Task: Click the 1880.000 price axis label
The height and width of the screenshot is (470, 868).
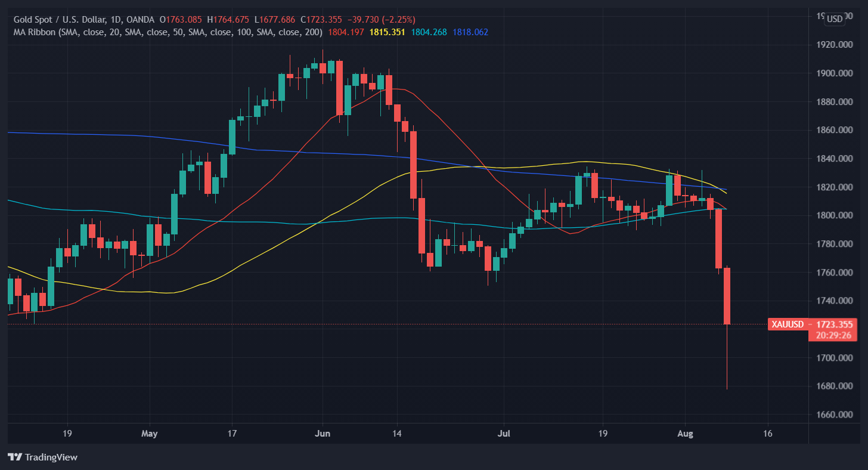Action: coord(835,102)
